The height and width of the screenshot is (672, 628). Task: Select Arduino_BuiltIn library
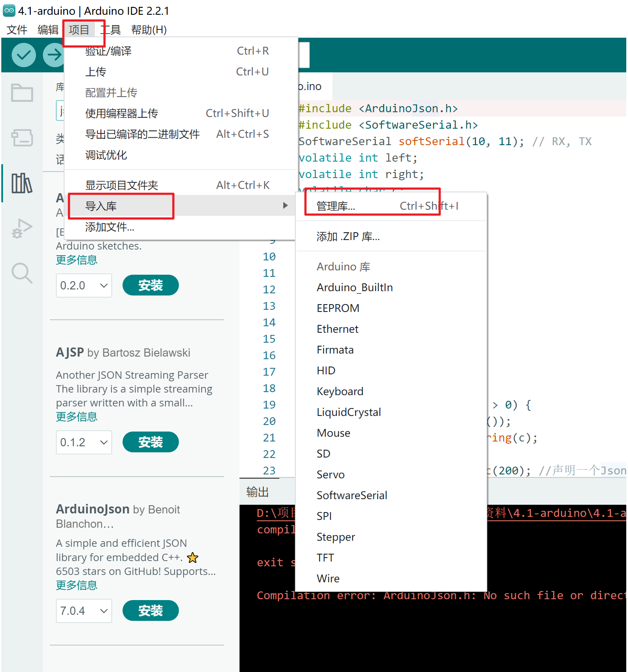(392, 288)
